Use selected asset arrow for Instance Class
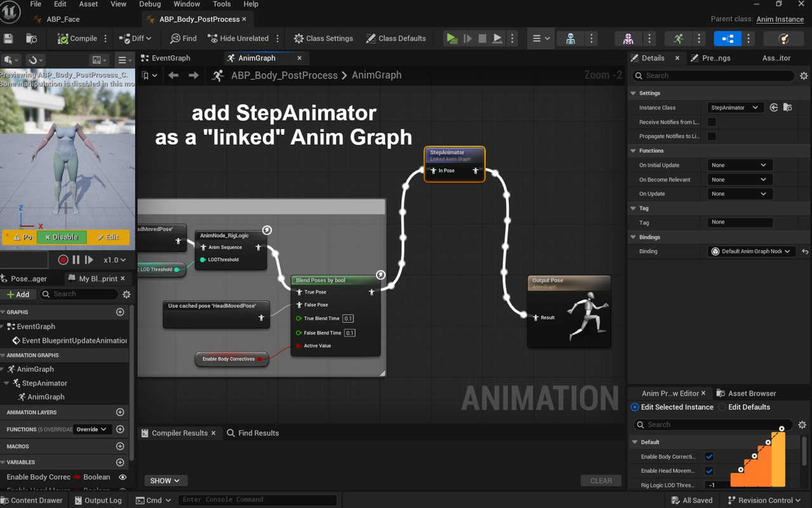The height and width of the screenshot is (508, 812). click(774, 108)
